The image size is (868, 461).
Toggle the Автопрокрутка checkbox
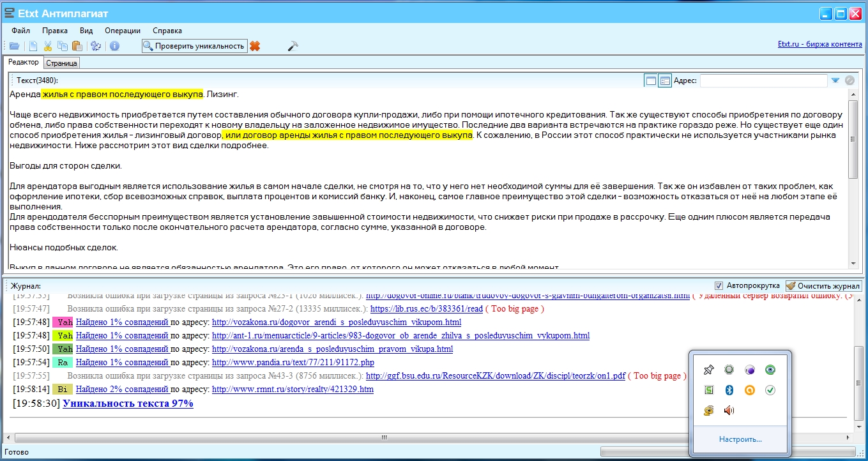(719, 285)
